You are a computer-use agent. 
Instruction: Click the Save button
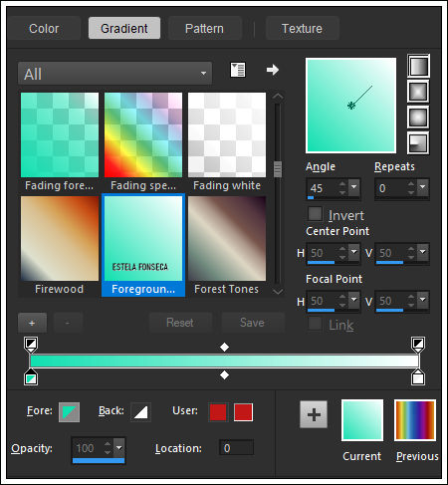(x=253, y=323)
